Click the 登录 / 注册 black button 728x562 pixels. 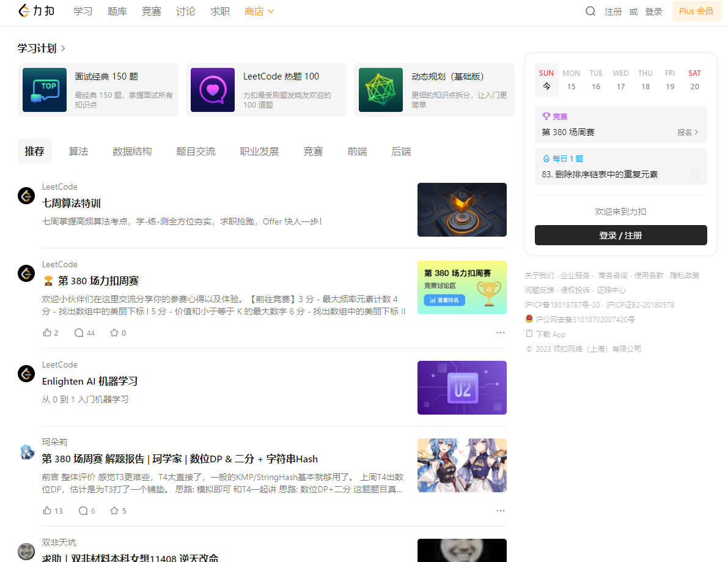pos(621,235)
